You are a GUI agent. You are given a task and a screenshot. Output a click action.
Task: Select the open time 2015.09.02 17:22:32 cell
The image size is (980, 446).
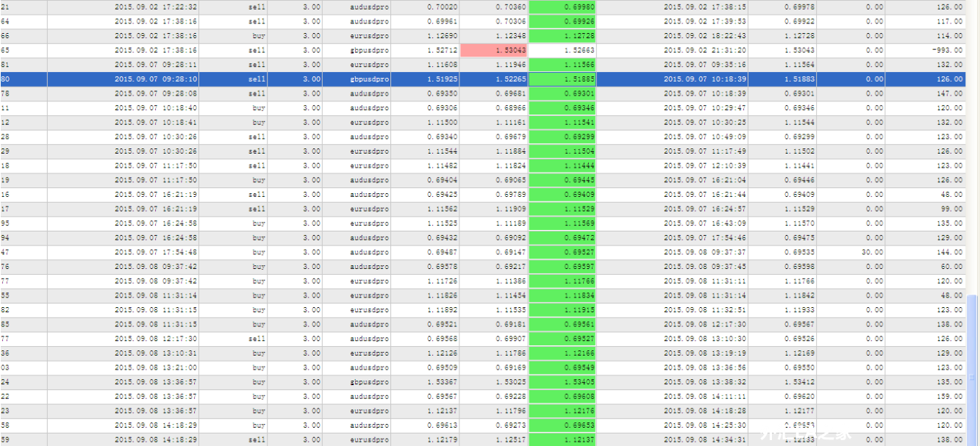point(155,7)
